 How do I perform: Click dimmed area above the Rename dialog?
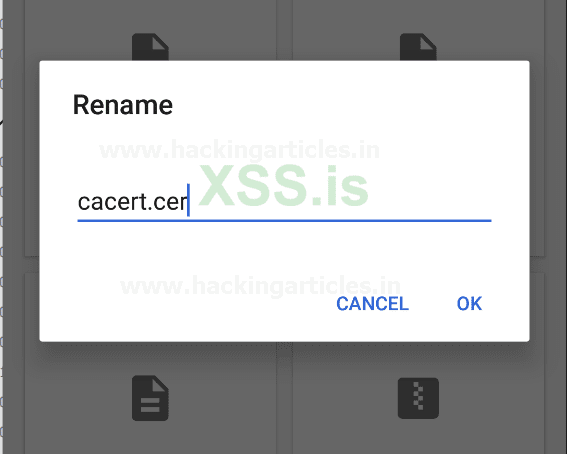pos(282,29)
